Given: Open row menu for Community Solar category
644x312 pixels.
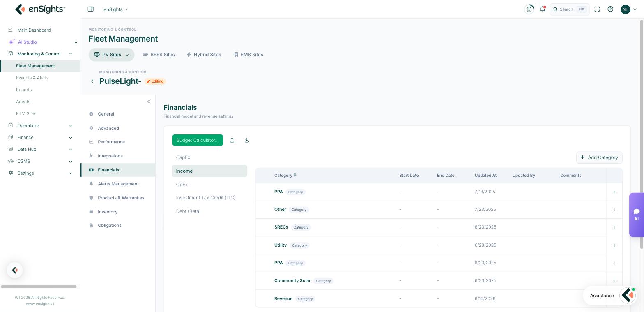Looking at the screenshot, I should [x=614, y=281].
